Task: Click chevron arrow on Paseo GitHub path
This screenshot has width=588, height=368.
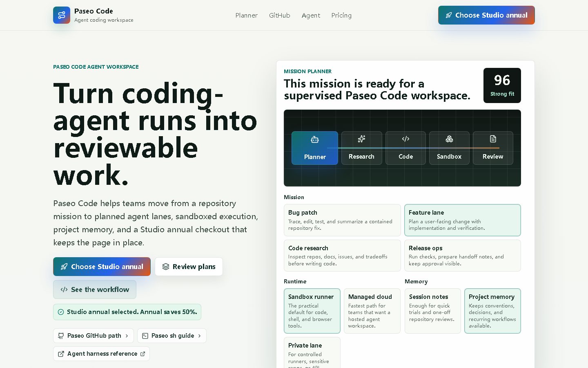Action: (x=127, y=336)
